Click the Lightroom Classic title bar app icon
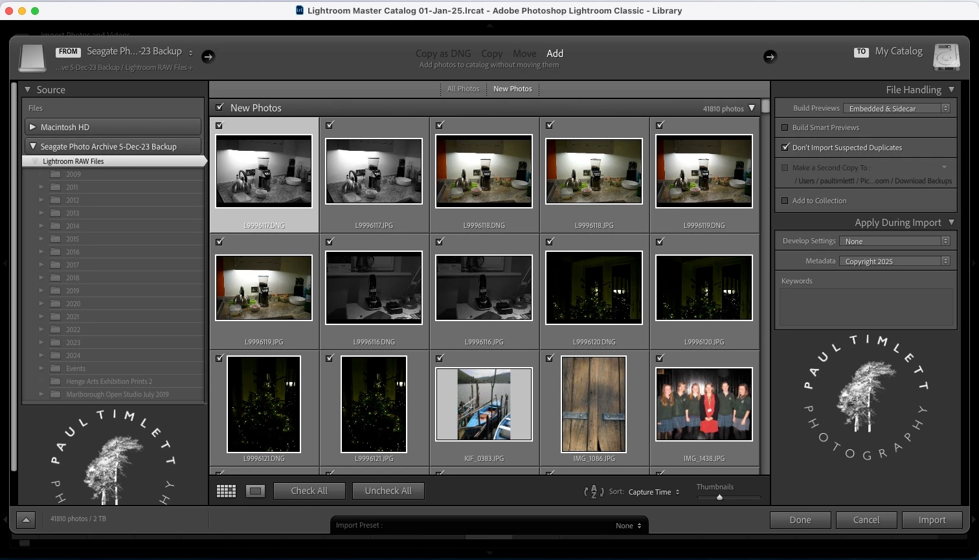The height and width of the screenshot is (560, 979). pyautogui.click(x=300, y=10)
